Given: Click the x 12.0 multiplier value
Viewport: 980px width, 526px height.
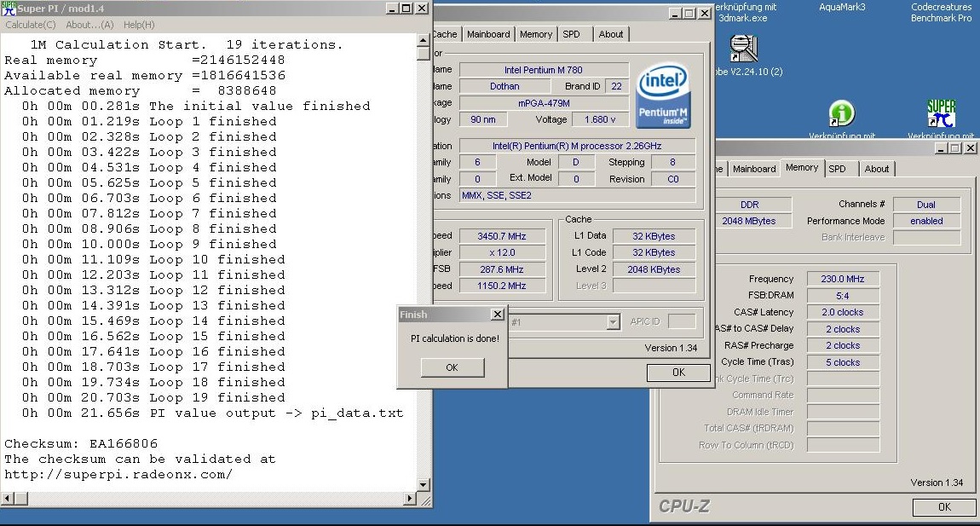Looking at the screenshot, I should point(502,252).
